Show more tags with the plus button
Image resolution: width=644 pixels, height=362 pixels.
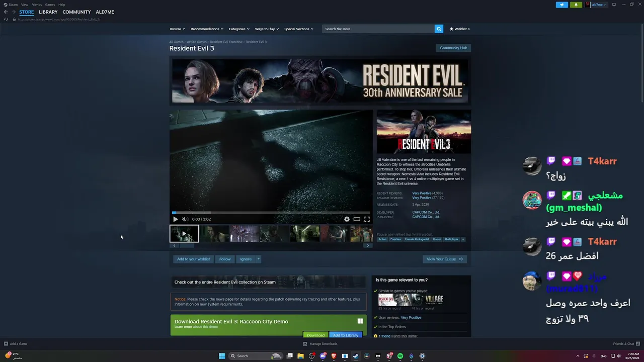[x=463, y=239]
